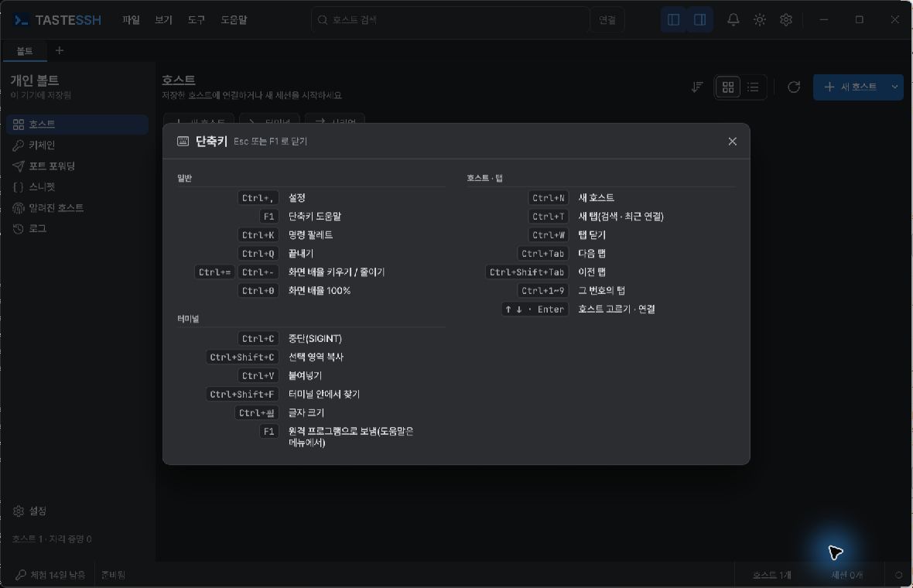Click the 개인 볼트 heading
The width and height of the screenshot is (913, 588).
click(34, 80)
